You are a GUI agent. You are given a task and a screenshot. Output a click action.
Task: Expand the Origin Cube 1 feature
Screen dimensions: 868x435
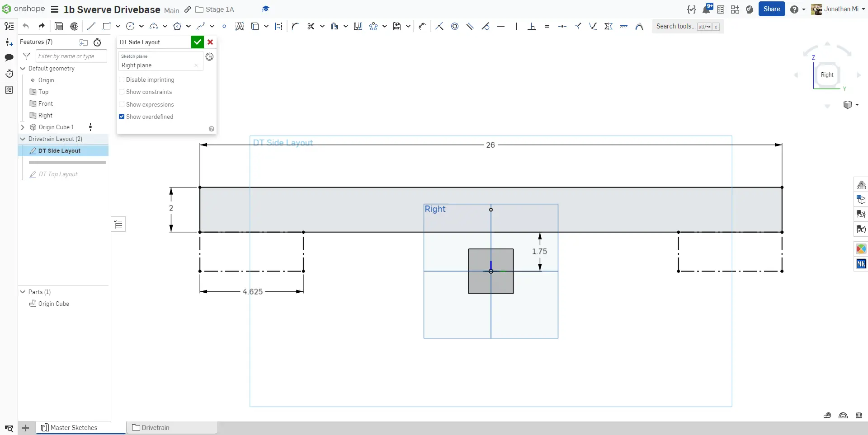(23, 127)
